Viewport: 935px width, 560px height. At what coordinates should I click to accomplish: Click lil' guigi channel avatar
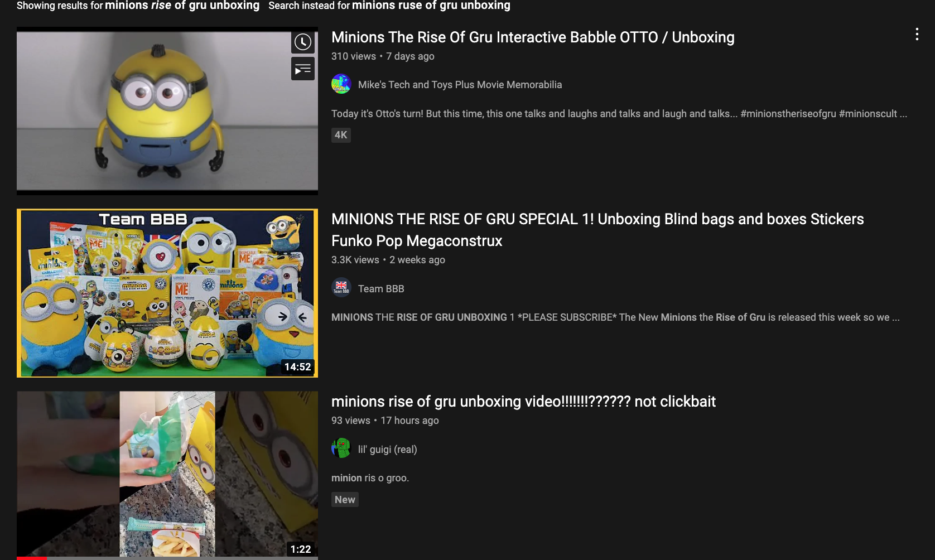point(341,448)
